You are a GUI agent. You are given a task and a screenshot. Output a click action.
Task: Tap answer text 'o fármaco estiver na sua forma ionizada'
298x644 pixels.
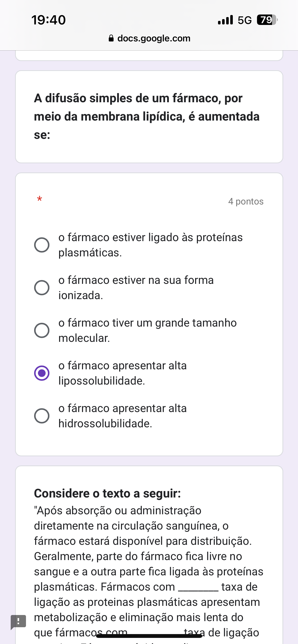coord(136,288)
